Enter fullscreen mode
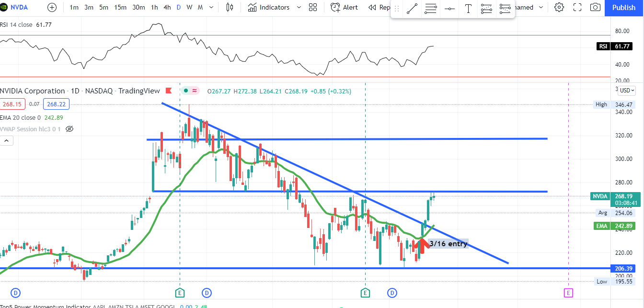 point(577,7)
